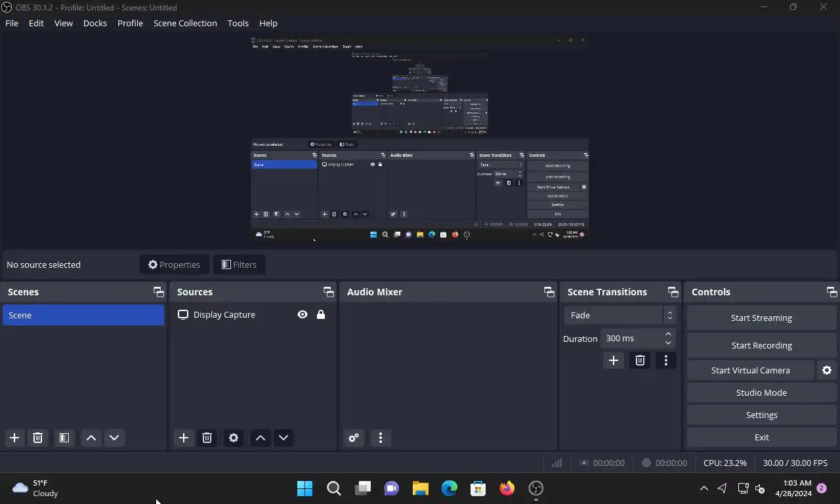Open weather widget showing Cloudy

[x=36, y=488]
